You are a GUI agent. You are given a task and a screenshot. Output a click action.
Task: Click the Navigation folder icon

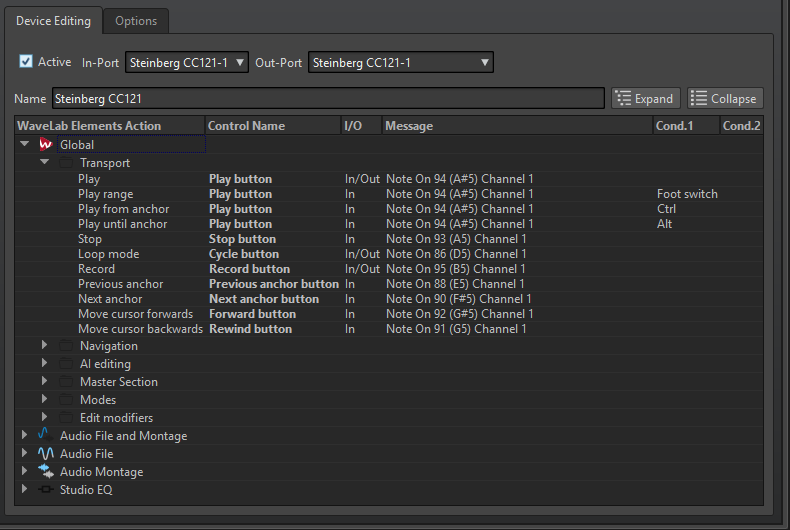pyautogui.click(x=65, y=346)
